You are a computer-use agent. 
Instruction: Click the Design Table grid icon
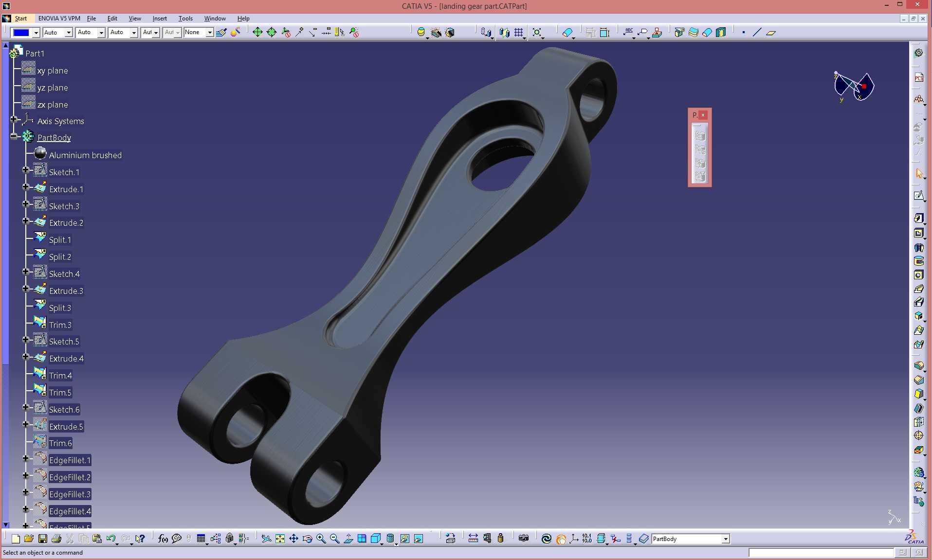tap(201, 539)
